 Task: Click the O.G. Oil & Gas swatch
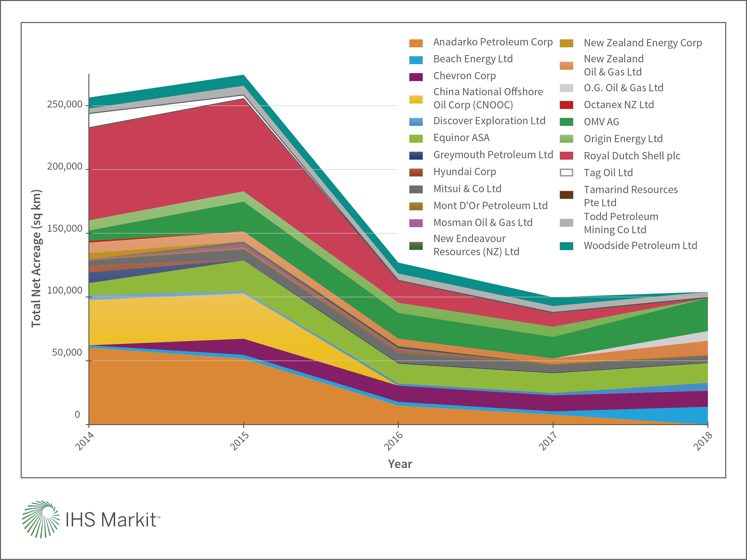(x=566, y=88)
